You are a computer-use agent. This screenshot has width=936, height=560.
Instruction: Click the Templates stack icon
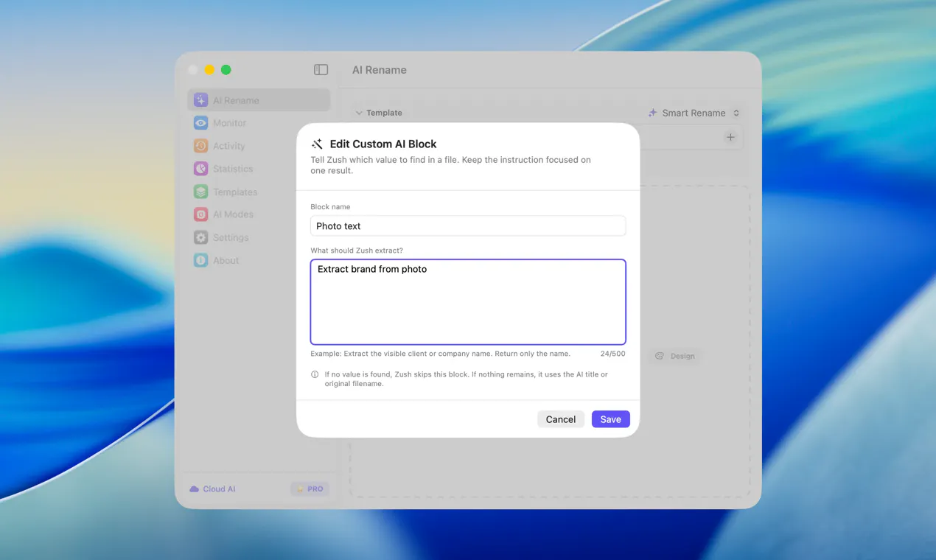200,192
